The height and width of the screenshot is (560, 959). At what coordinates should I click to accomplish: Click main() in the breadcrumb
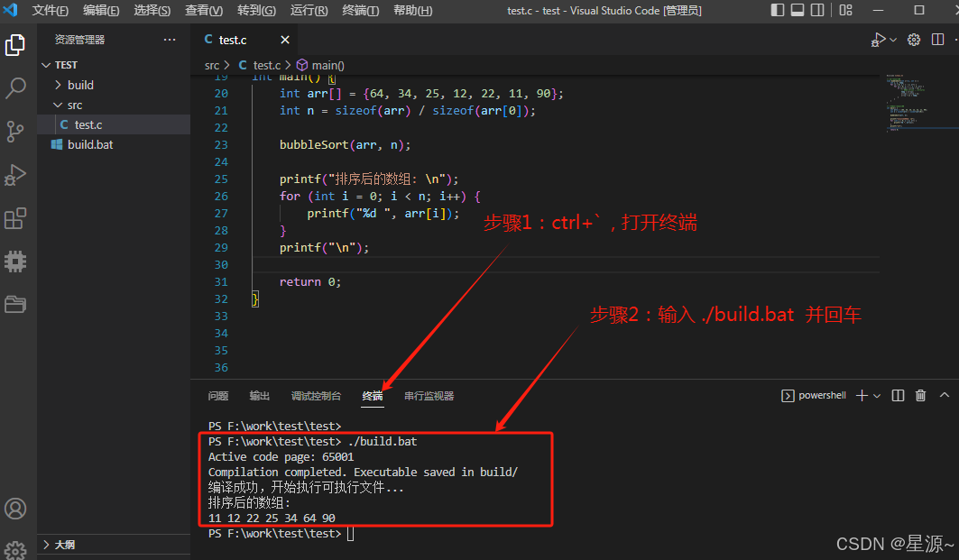327,66
